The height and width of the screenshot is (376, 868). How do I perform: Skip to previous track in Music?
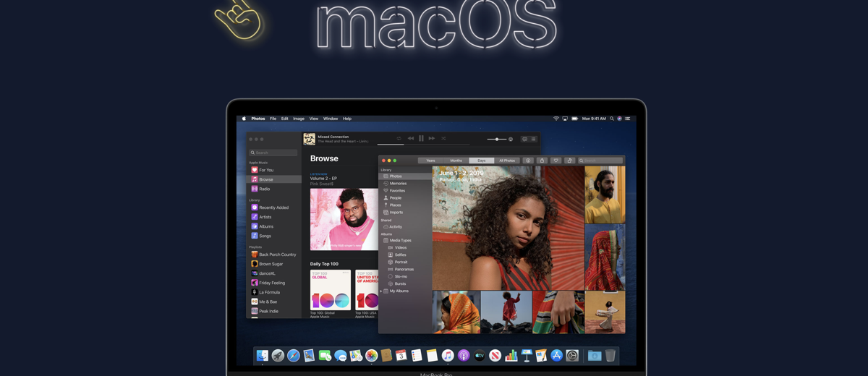410,138
